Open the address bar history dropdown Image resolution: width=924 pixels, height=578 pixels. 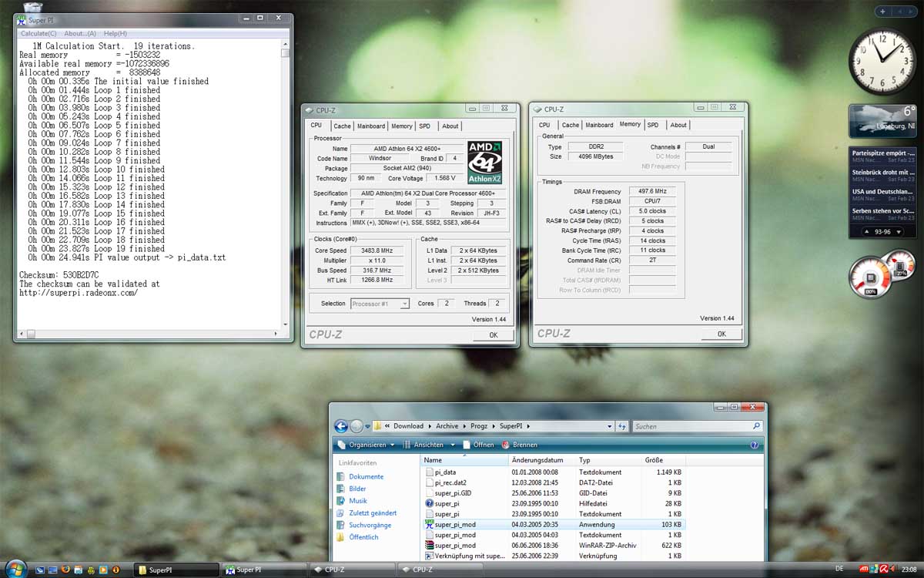tap(609, 426)
